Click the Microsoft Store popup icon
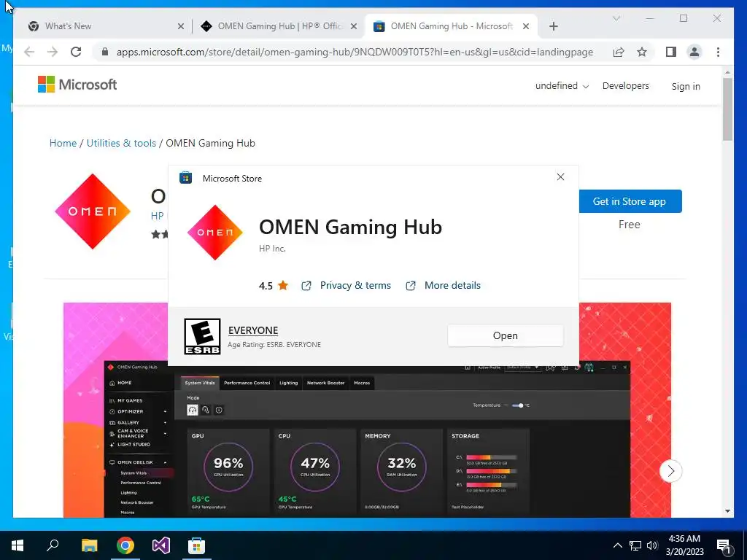This screenshot has height=560, width=747. [185, 178]
